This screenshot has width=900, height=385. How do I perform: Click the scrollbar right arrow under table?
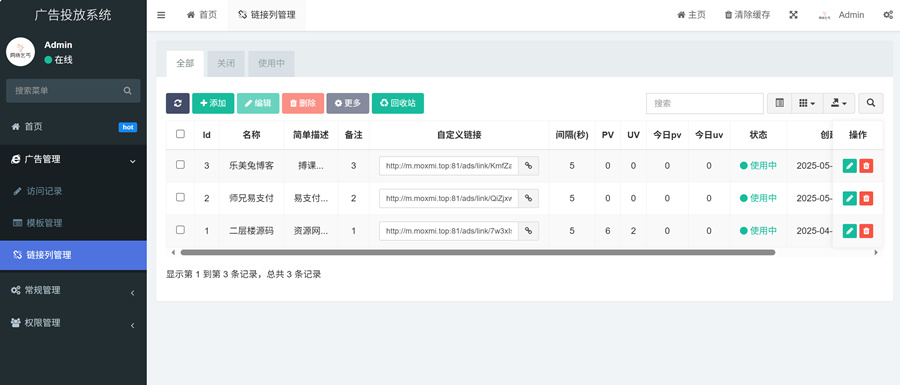(876, 252)
